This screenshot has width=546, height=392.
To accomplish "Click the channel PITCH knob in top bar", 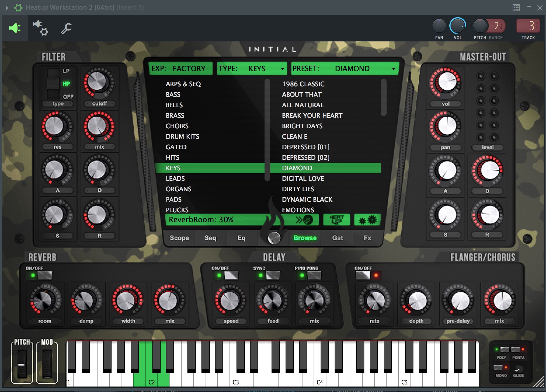I will point(480,26).
